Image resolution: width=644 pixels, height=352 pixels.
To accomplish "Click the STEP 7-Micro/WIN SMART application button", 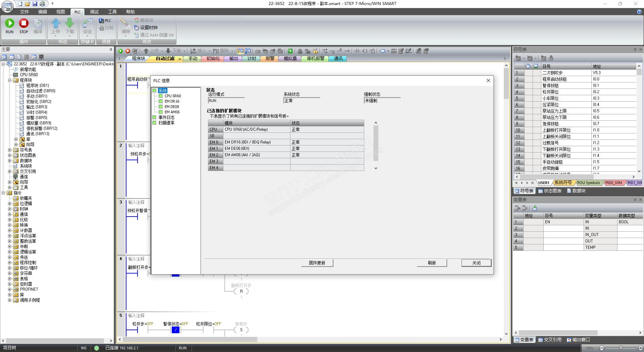I will [7, 6].
